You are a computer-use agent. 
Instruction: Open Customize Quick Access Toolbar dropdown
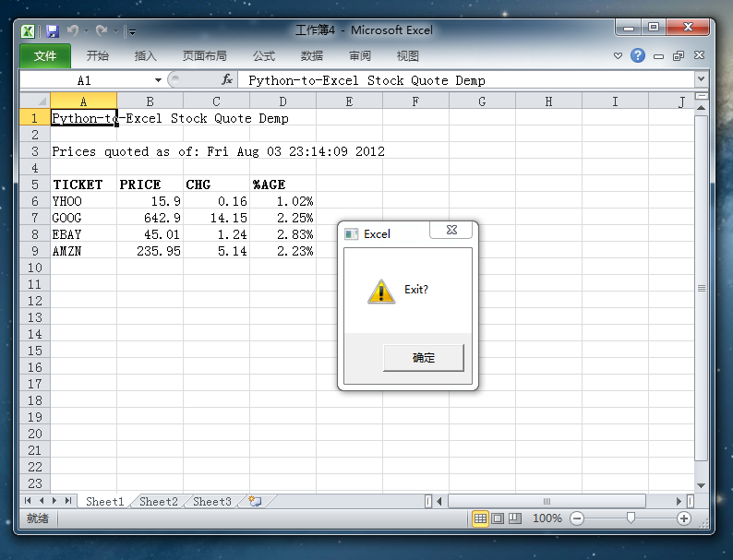[132, 32]
